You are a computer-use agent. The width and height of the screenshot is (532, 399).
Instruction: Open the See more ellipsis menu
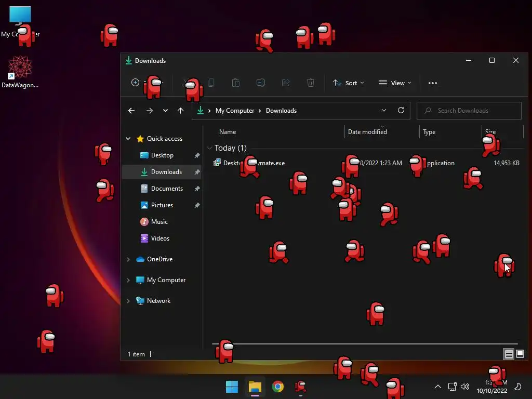tap(433, 83)
